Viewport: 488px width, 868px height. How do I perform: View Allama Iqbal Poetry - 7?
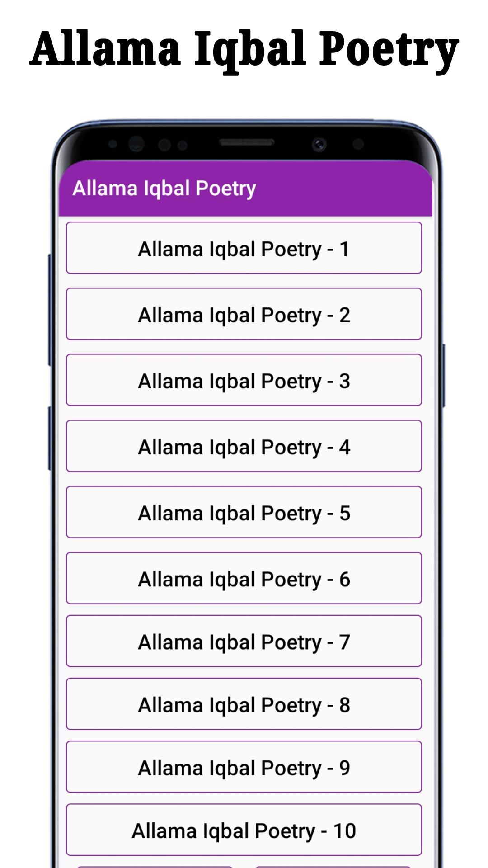(244, 641)
